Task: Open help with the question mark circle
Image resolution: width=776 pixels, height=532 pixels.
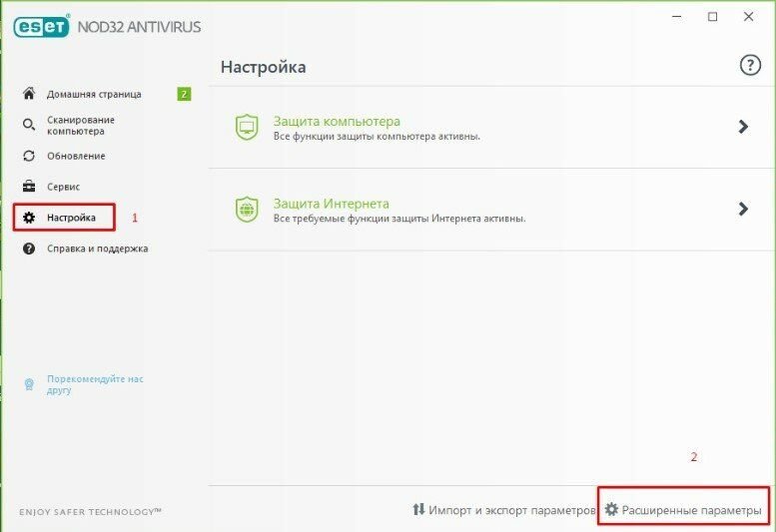Action: (x=749, y=66)
